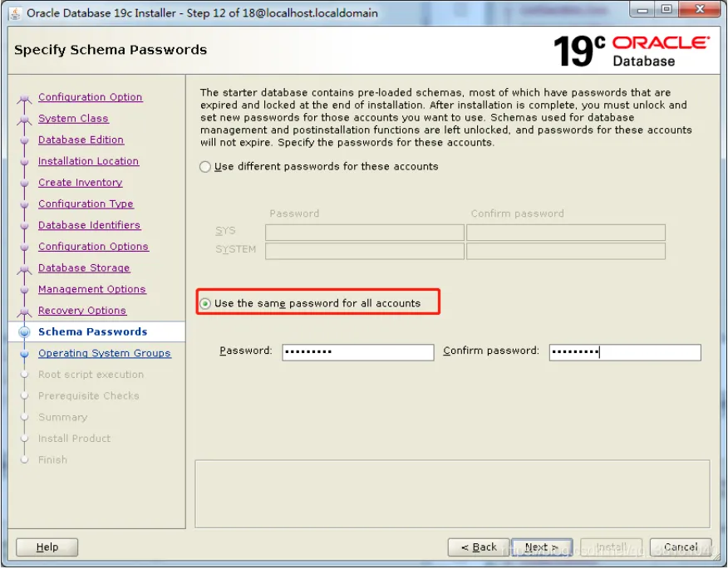Click the Schema Passwords step bullet icon
The height and width of the screenshot is (569, 728).
tap(24, 332)
